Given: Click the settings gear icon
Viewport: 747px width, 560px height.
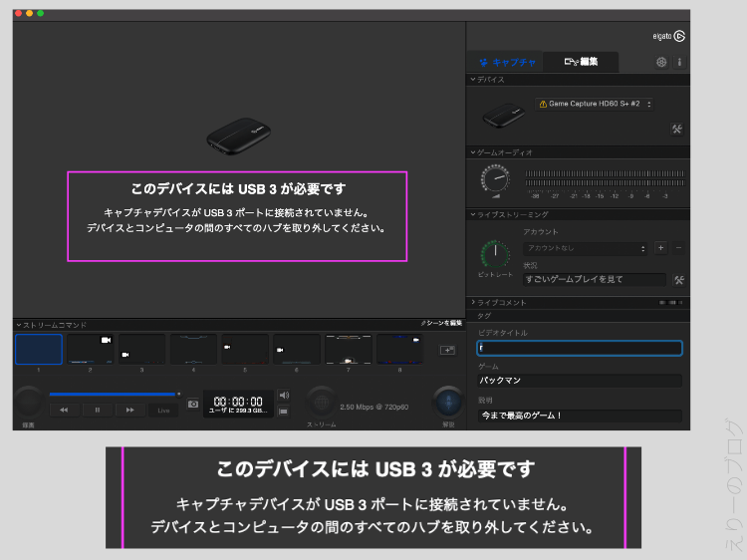Looking at the screenshot, I should (661, 62).
